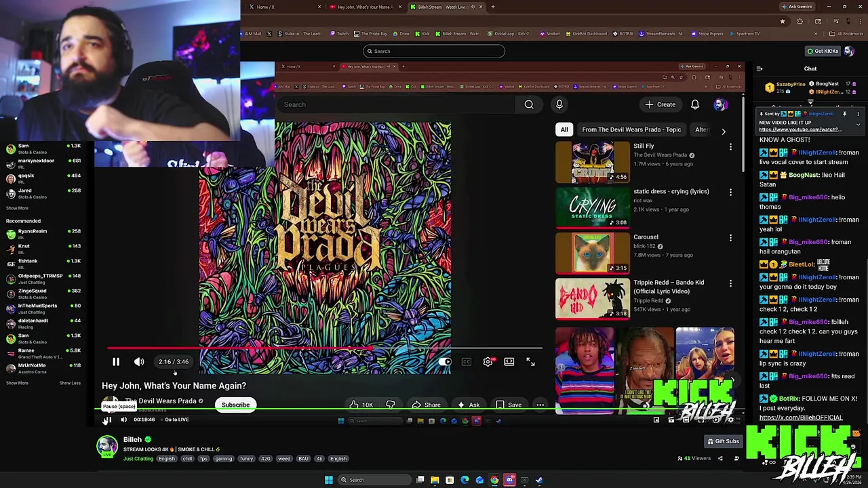Click Kick site search field

pos(434,51)
